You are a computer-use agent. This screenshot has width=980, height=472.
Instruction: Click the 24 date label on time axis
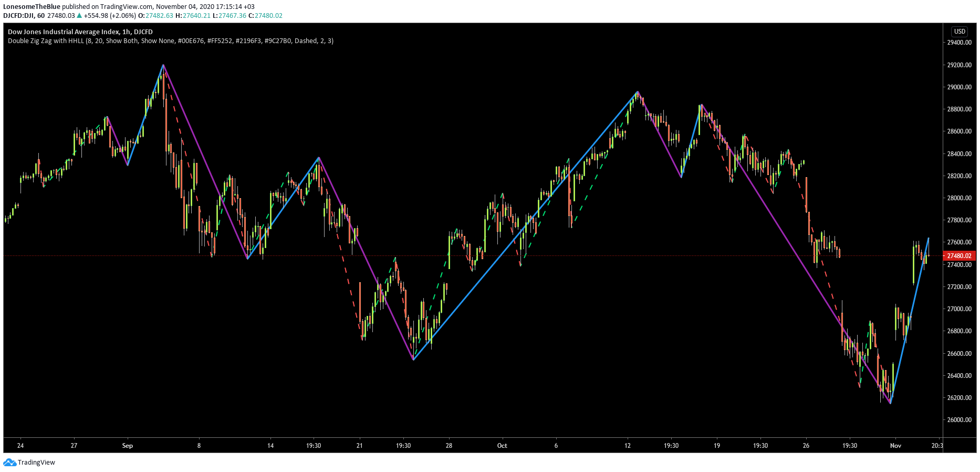tap(20, 446)
